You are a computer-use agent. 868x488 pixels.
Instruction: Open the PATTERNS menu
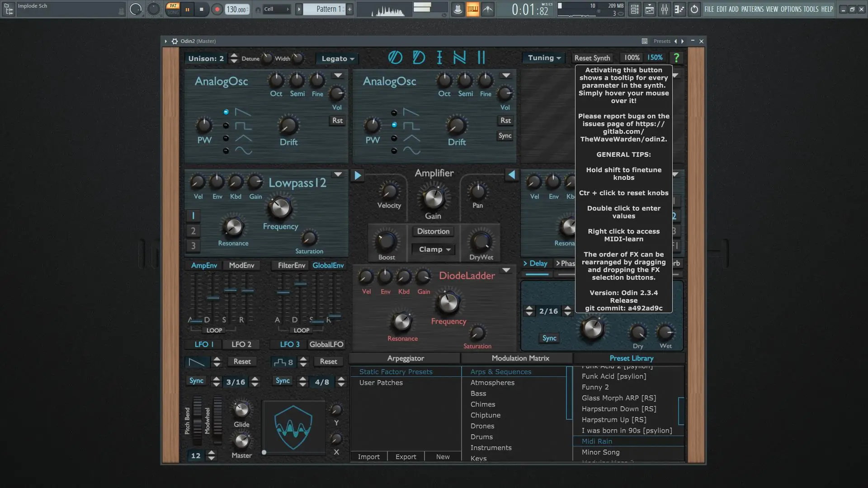pyautogui.click(x=752, y=9)
